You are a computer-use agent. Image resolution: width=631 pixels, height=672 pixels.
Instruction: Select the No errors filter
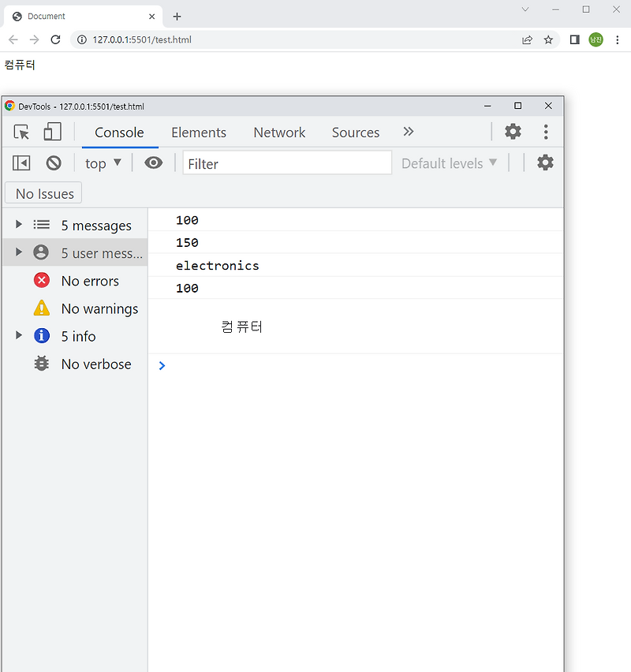[90, 280]
